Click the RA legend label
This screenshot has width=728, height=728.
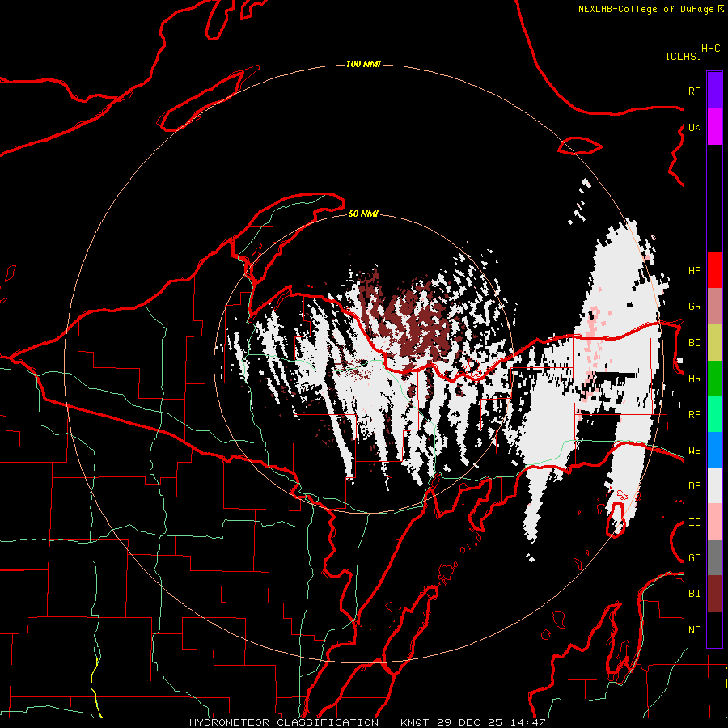coord(694,415)
